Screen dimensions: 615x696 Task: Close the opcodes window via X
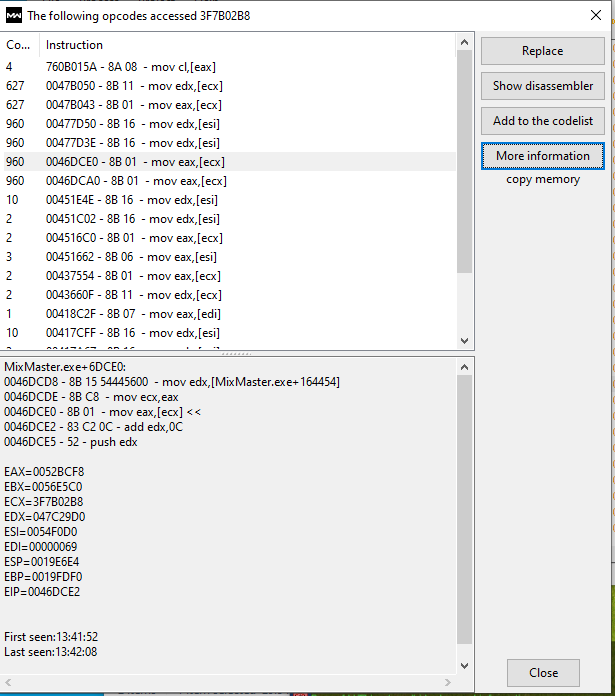coord(595,15)
